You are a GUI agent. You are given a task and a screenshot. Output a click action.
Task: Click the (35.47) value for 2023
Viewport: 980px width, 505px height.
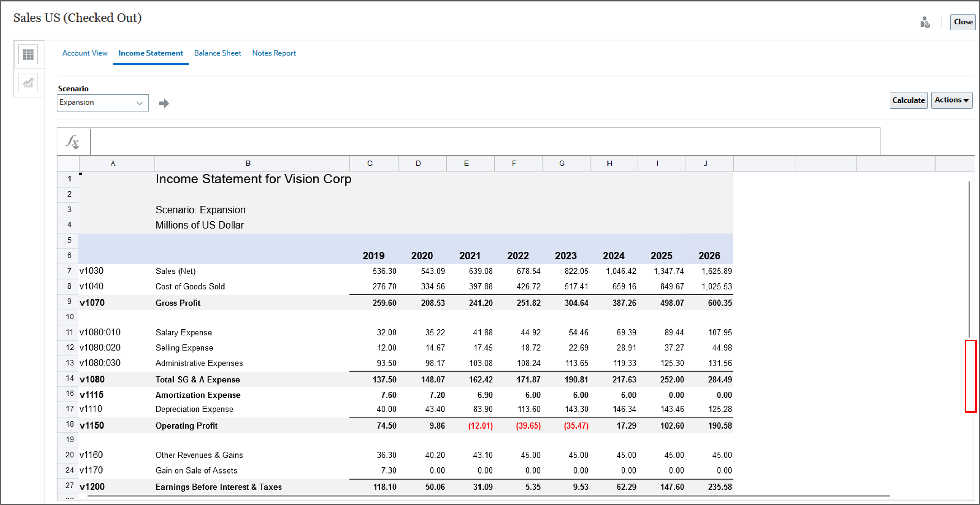click(576, 425)
